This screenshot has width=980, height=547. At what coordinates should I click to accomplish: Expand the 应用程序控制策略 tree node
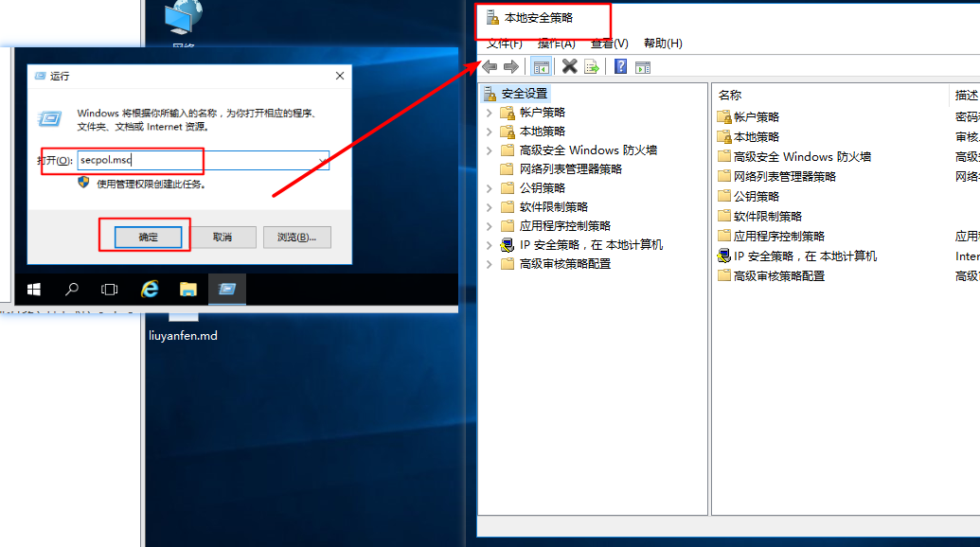coord(490,226)
